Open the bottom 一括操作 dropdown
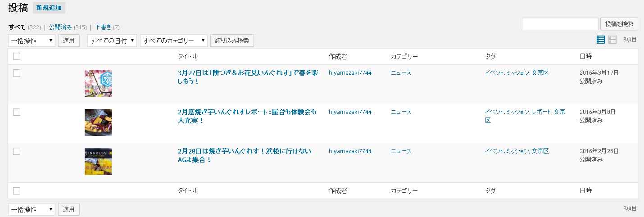 (32, 209)
